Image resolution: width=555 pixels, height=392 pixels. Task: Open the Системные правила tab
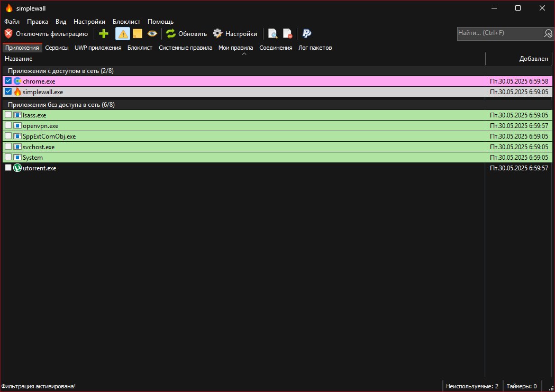pyautogui.click(x=186, y=48)
